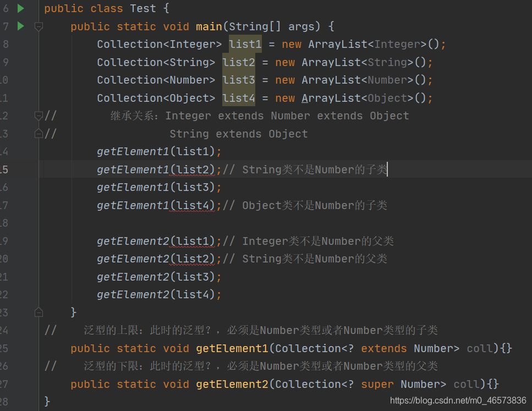Click comment String类不是Number的子类
The height and width of the screenshot is (411, 532).
click(x=305, y=169)
